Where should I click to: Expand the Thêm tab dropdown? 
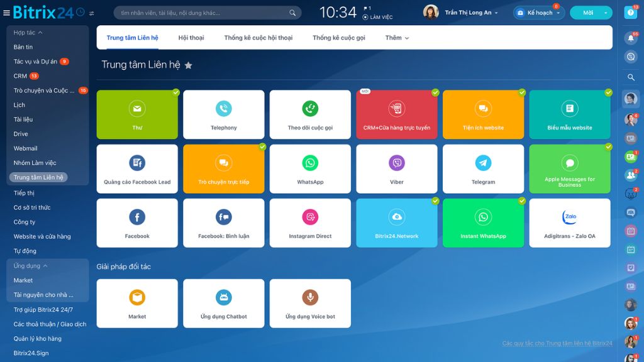coord(397,38)
